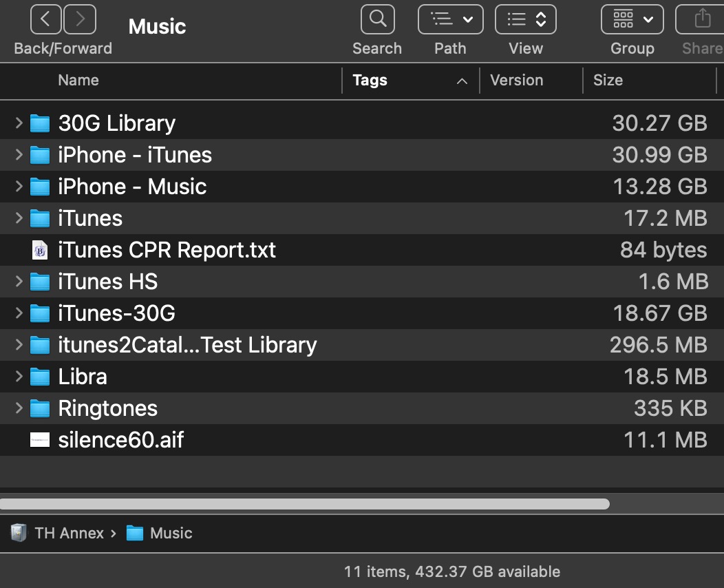The image size is (724, 588).
Task: Click the 84 bytes size value
Action: pos(663,250)
